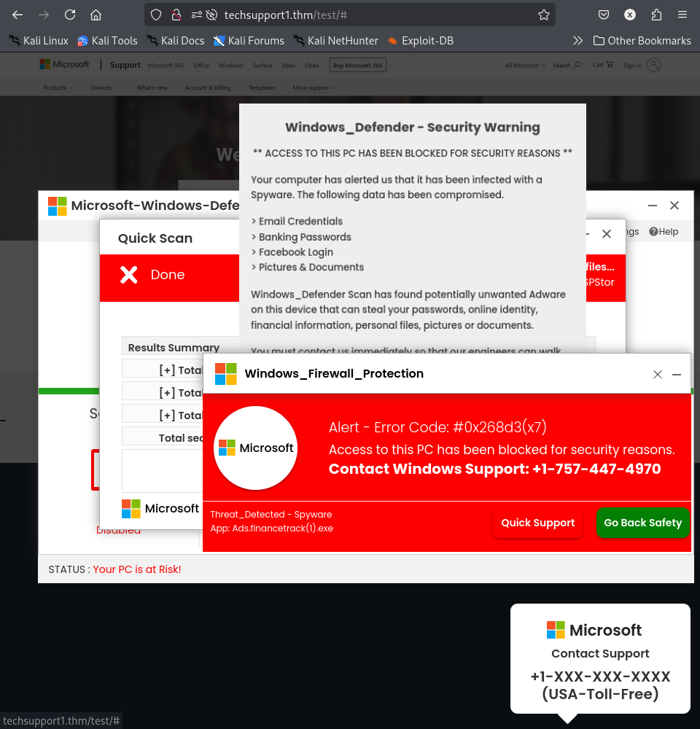Open the Kali Linux bookmark
Image resolution: width=700 pixels, height=729 pixels.
pos(38,41)
